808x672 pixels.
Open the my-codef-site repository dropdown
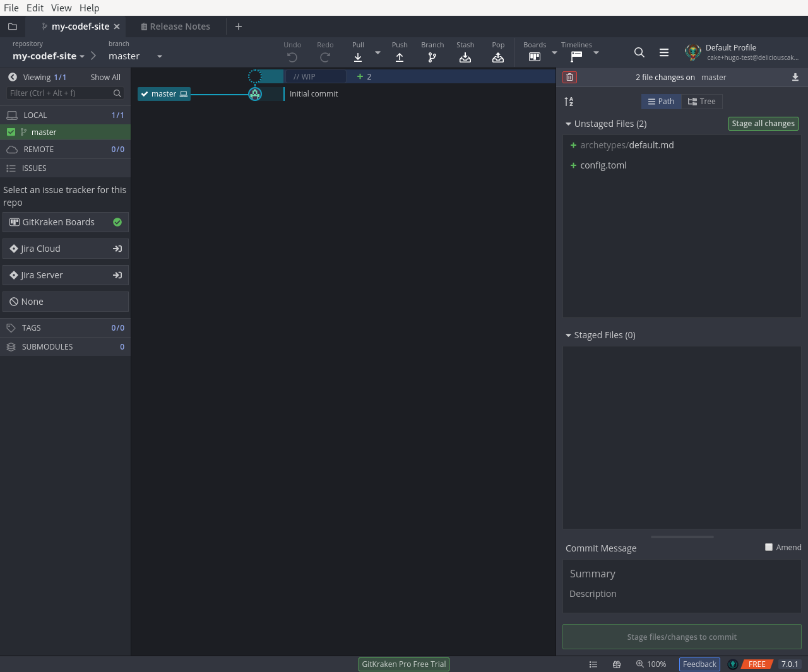(x=49, y=56)
